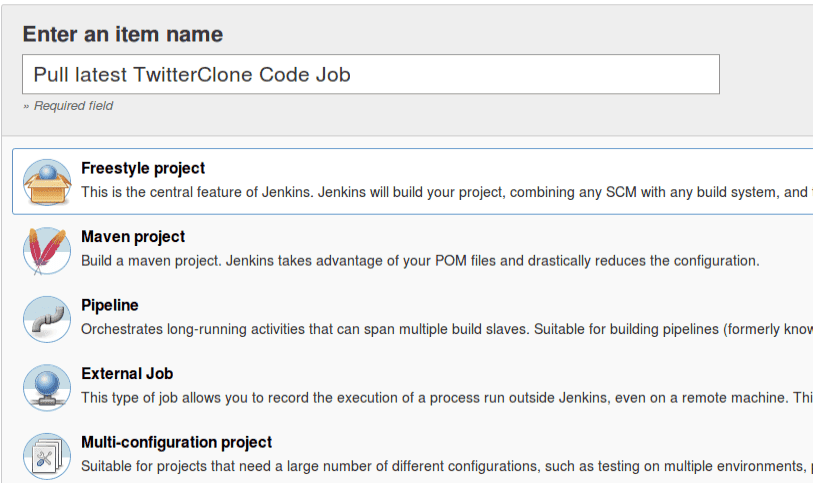
Task: Choose the Maven project title
Action: pyautogui.click(x=133, y=237)
